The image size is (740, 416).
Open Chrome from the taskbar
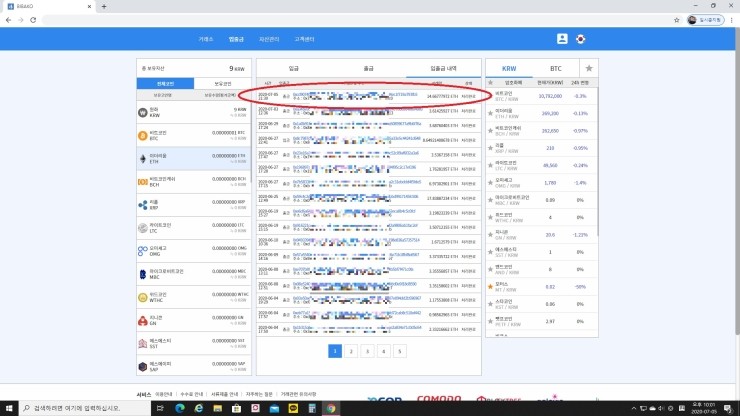pos(331,408)
